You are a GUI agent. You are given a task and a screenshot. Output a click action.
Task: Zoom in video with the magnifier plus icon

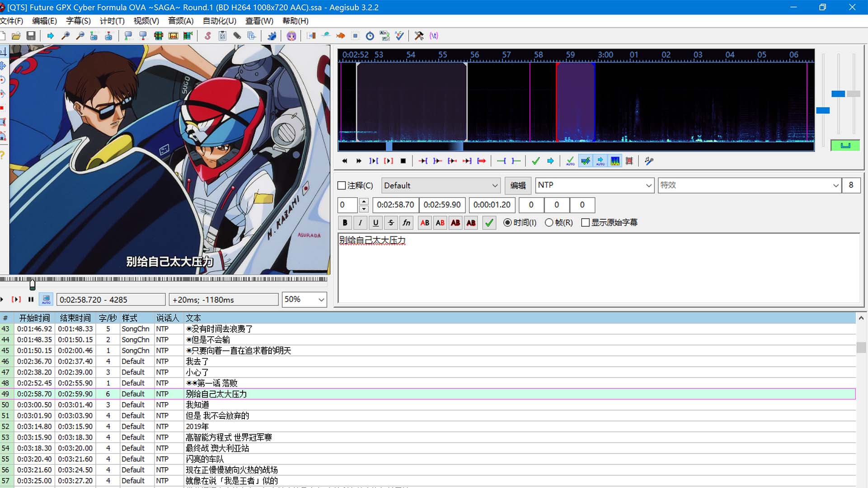[66, 36]
